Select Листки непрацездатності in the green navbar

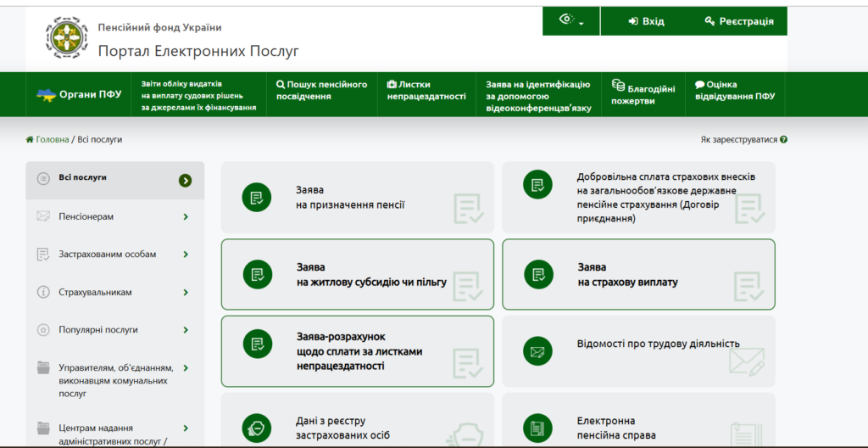coord(426,90)
